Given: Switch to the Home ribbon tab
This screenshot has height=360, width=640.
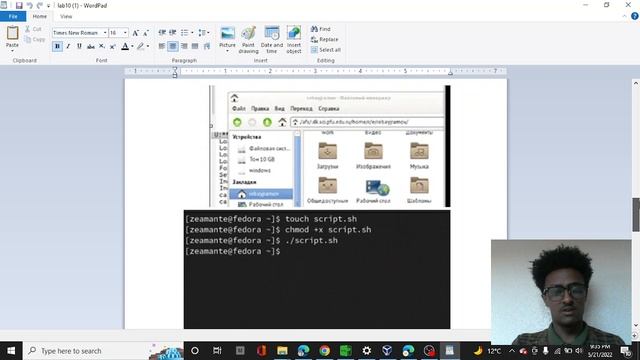Looking at the screenshot, I should 40,16.
